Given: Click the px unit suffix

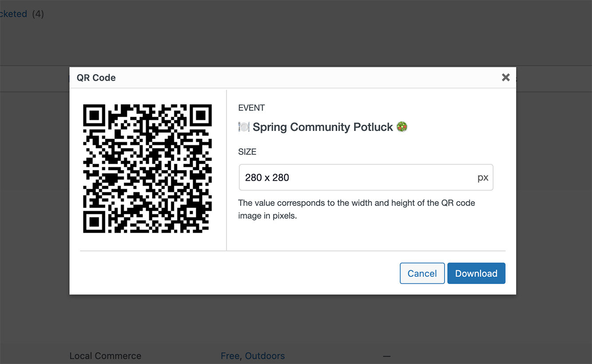Looking at the screenshot, I should click(x=483, y=178).
